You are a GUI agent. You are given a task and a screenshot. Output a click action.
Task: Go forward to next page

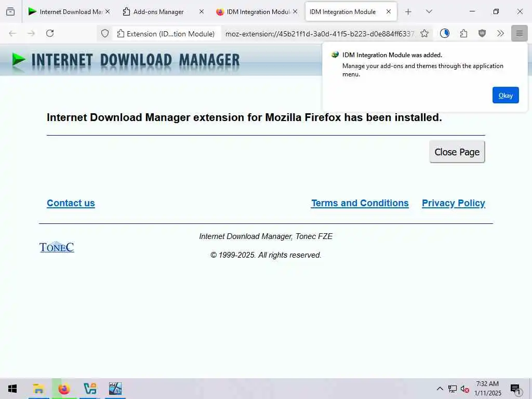(31, 33)
